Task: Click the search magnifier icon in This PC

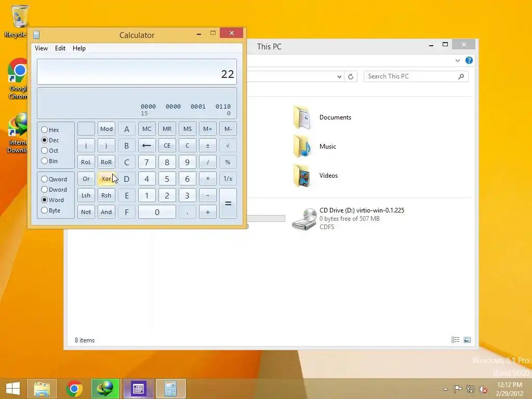Action: click(x=461, y=76)
